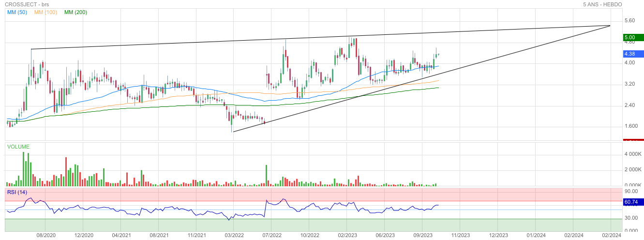This screenshot has width=644, height=240.
Task: Click the 06/2023 date label
Action: pyautogui.click(x=385, y=235)
